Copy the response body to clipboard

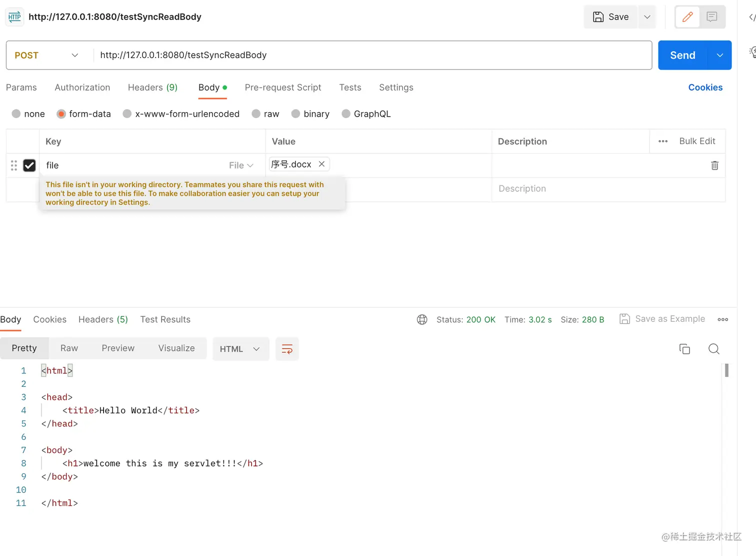(684, 349)
